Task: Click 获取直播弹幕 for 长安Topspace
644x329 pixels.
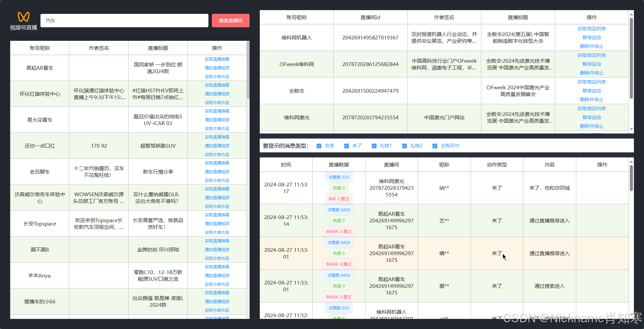Action: [x=217, y=215]
